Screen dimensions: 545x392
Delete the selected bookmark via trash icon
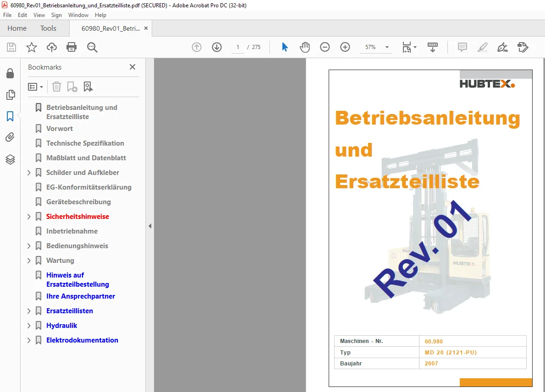[x=57, y=87]
